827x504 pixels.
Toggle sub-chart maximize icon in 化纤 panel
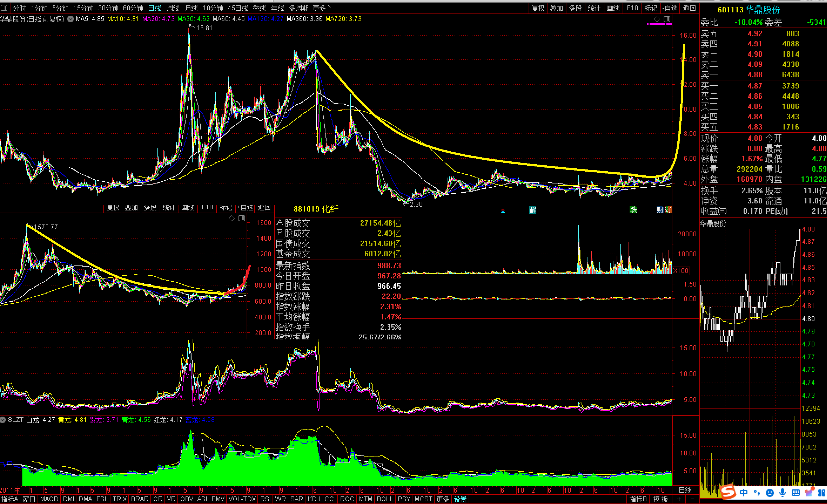coord(242,218)
